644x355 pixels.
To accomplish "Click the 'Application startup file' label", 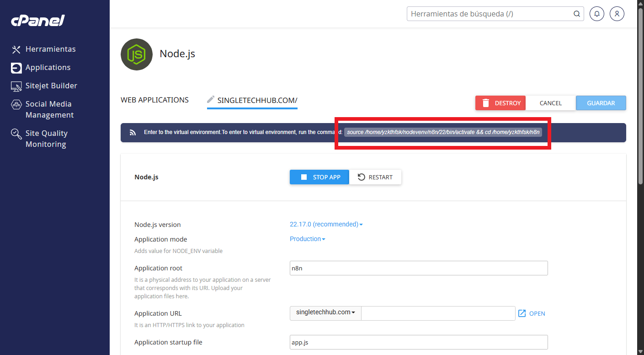I will click(x=168, y=342).
